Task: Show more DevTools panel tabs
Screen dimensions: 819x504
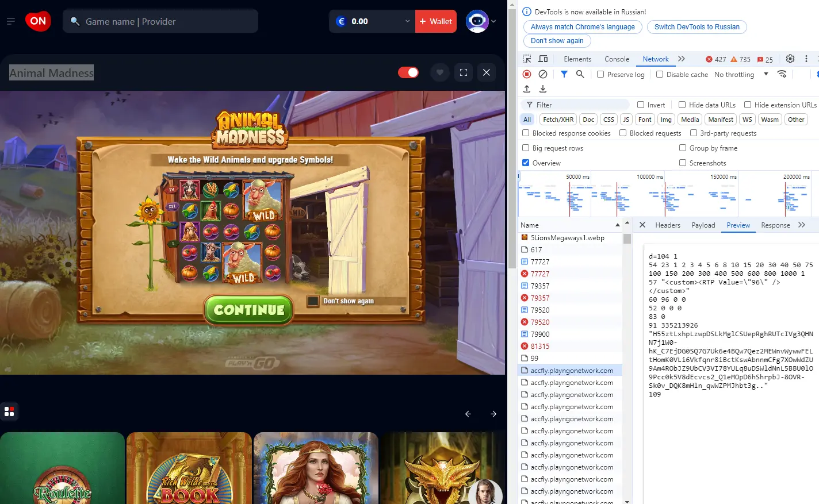Action: (x=682, y=59)
